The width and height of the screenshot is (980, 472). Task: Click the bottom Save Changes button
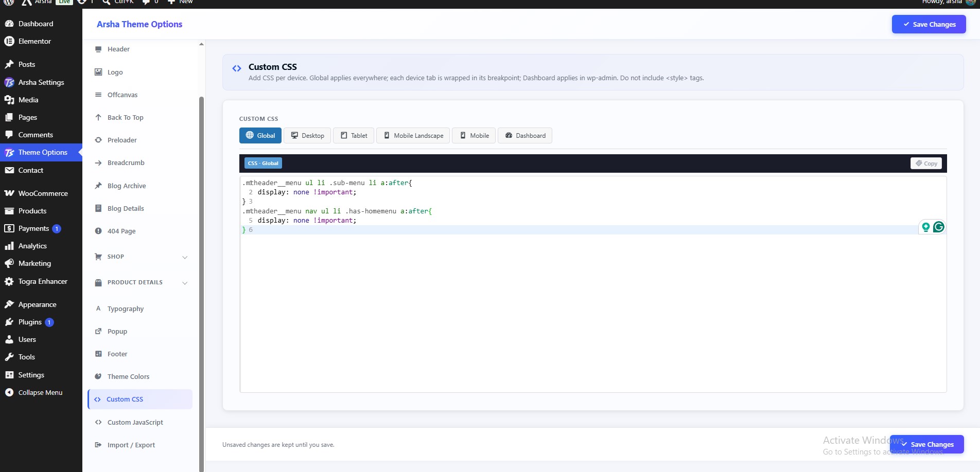(x=927, y=444)
